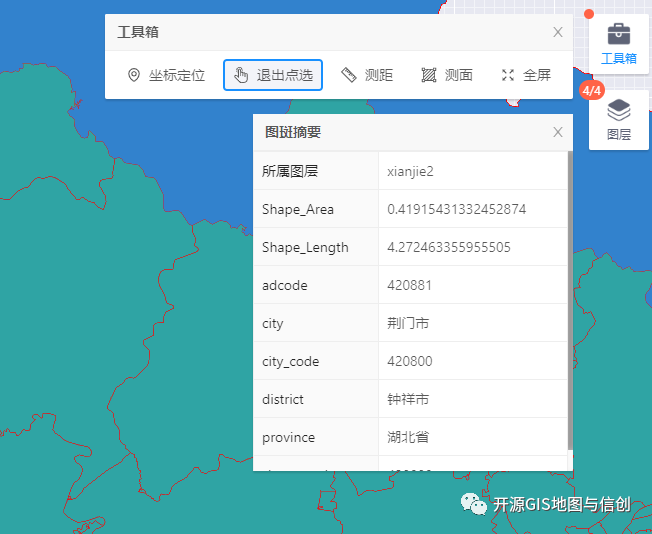The width and height of the screenshot is (652, 534).
Task: Click the city_code value 420800
Action: tap(410, 361)
